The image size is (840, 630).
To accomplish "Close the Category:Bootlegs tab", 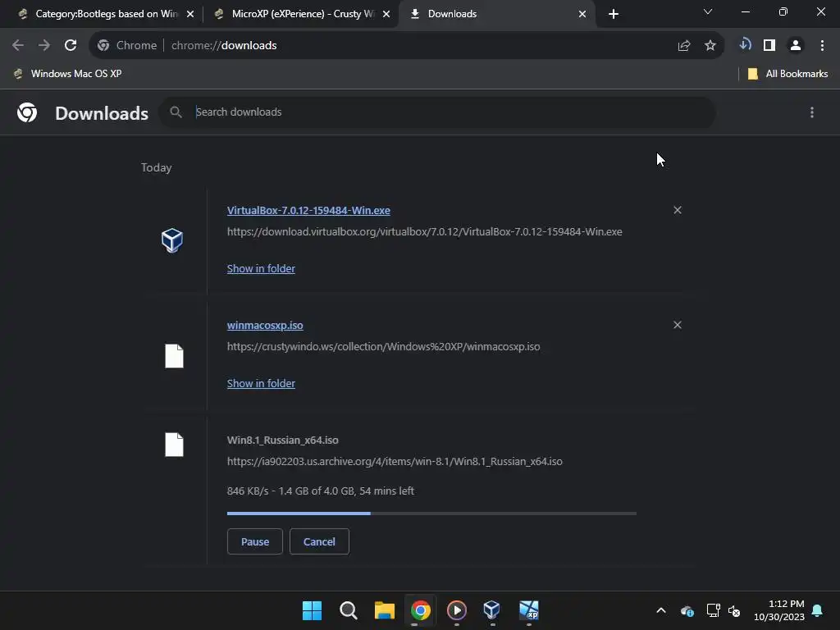I will point(189,14).
